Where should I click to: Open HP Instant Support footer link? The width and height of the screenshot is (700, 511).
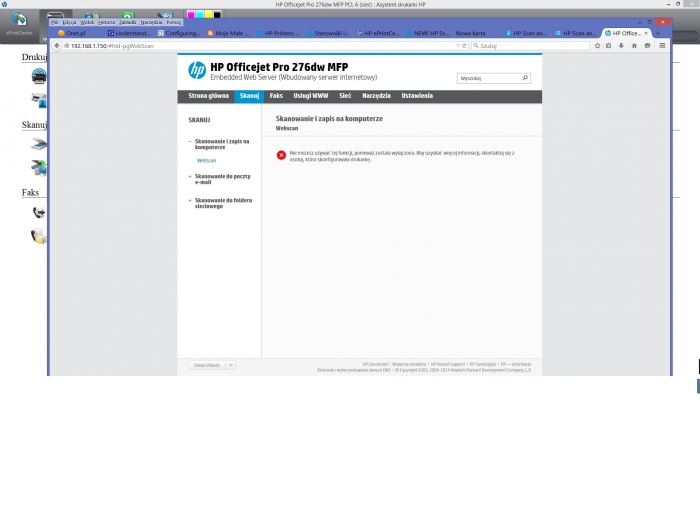447,365
